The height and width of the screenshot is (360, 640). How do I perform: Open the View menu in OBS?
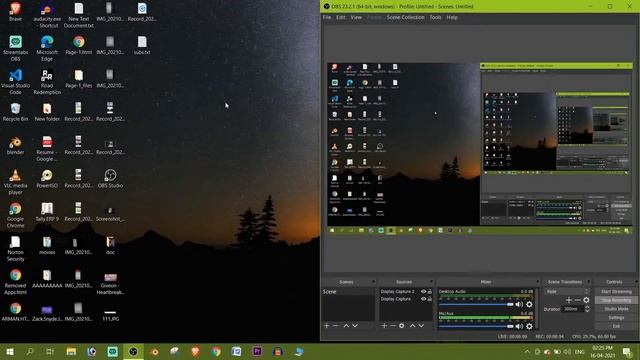[356, 18]
